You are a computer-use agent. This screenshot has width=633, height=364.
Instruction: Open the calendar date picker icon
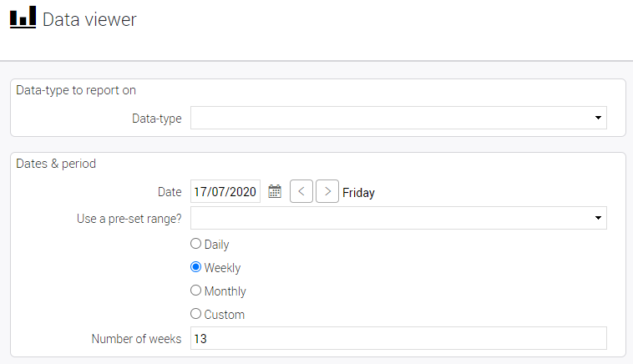pos(275,192)
